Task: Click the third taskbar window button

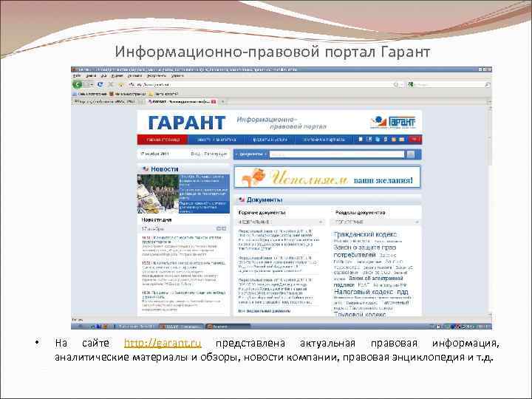Action: (228, 327)
